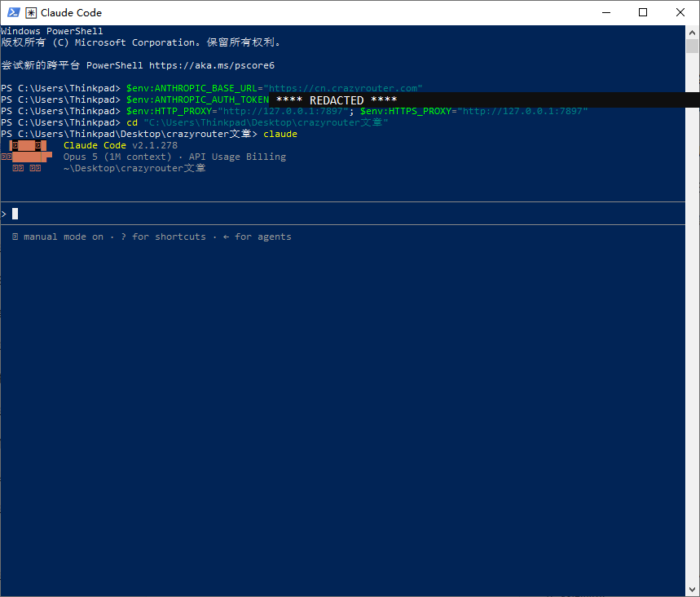Click the Claude Code window title text

71,12
